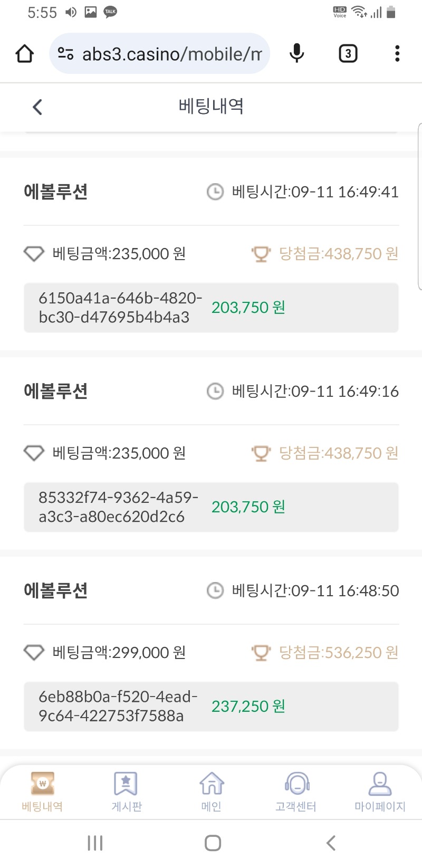
Task: Tap the microphone voice search icon
Action: [x=297, y=53]
